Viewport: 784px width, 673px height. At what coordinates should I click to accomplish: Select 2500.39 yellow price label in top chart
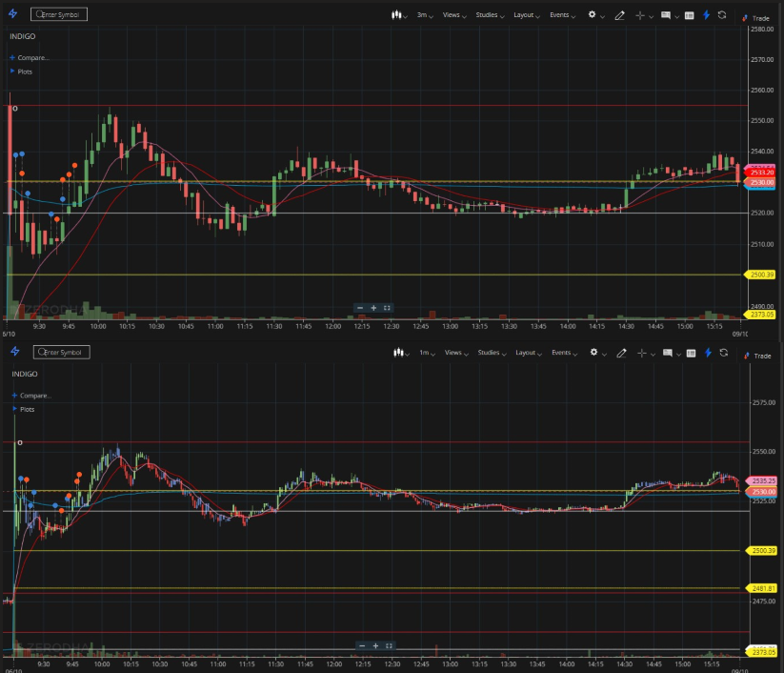click(760, 275)
